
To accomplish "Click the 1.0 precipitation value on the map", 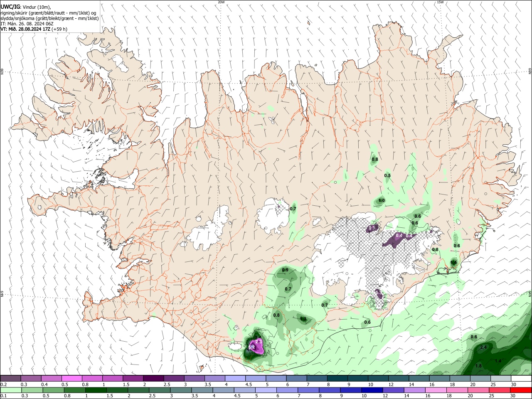I will [x=382, y=201].
